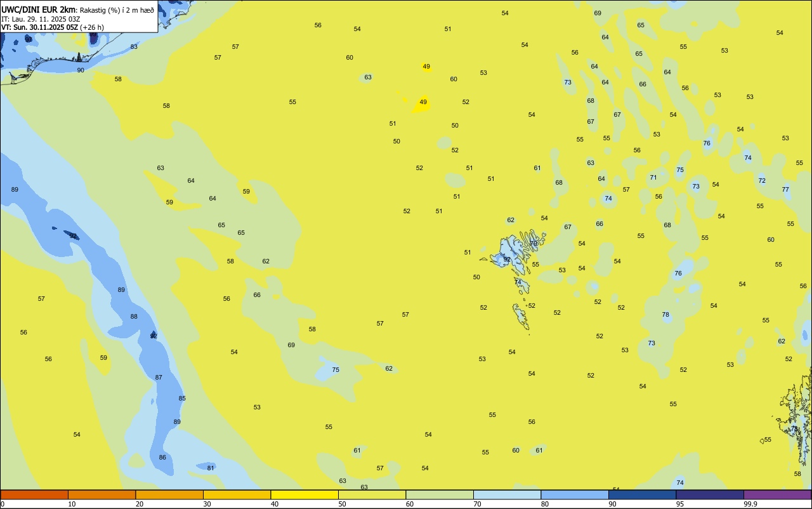Click the bright yellow 40–50 legend block
The width and height of the screenshot is (812, 509).
[x=304, y=494]
